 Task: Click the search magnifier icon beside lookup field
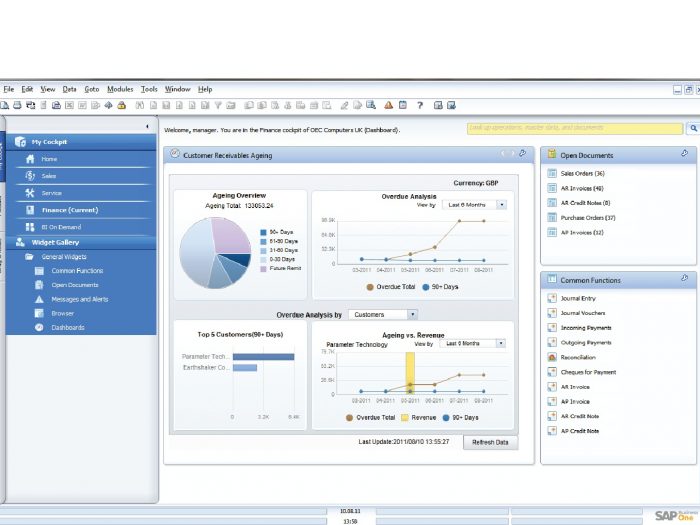pyautogui.click(x=692, y=128)
